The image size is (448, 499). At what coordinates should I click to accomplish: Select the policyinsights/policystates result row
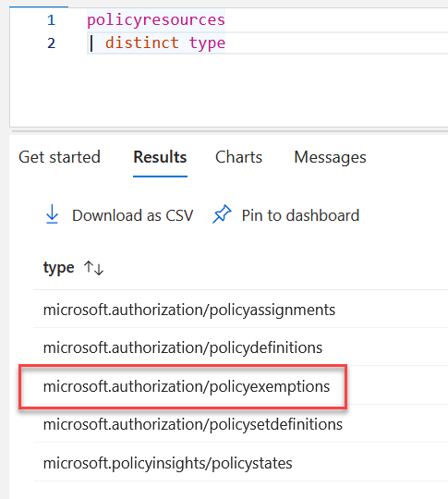[240, 462]
